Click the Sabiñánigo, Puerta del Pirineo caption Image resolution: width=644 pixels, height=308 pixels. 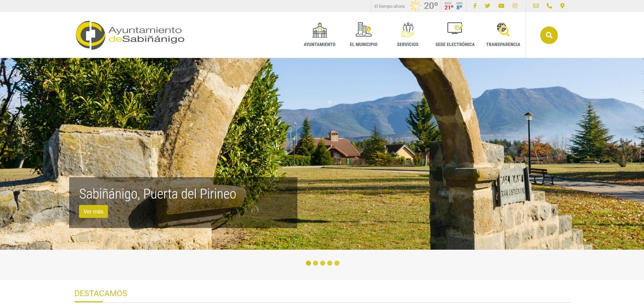point(157,194)
